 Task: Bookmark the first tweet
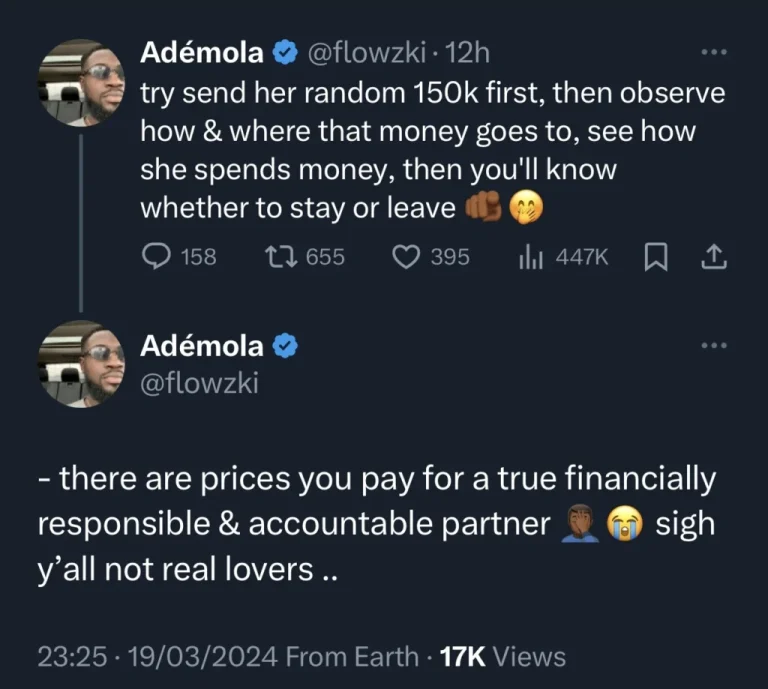click(x=655, y=257)
